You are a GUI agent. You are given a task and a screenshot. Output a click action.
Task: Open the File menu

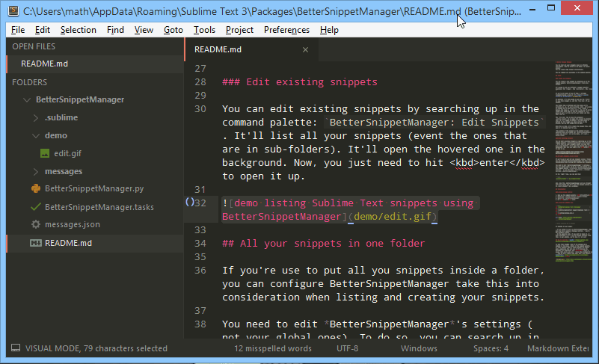click(x=18, y=30)
